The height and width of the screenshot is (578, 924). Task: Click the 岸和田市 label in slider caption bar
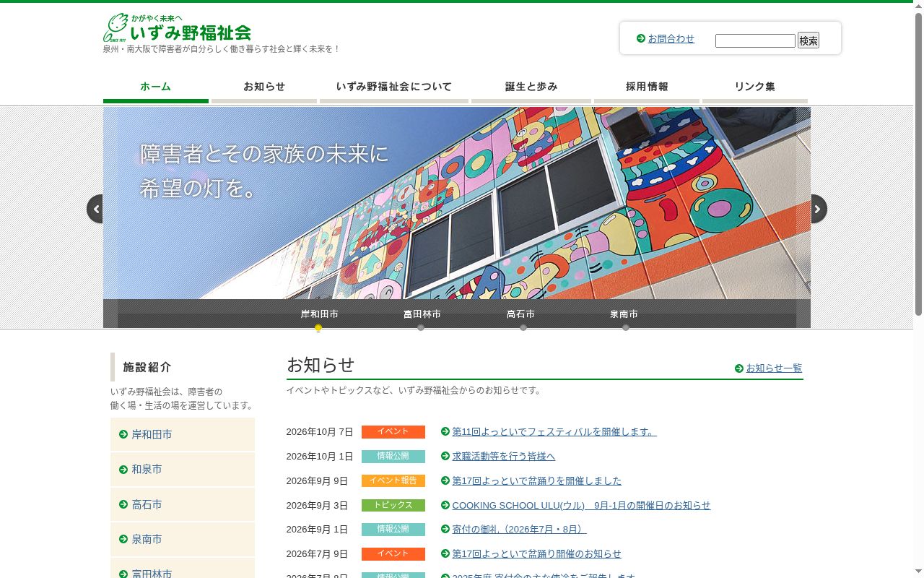point(319,314)
